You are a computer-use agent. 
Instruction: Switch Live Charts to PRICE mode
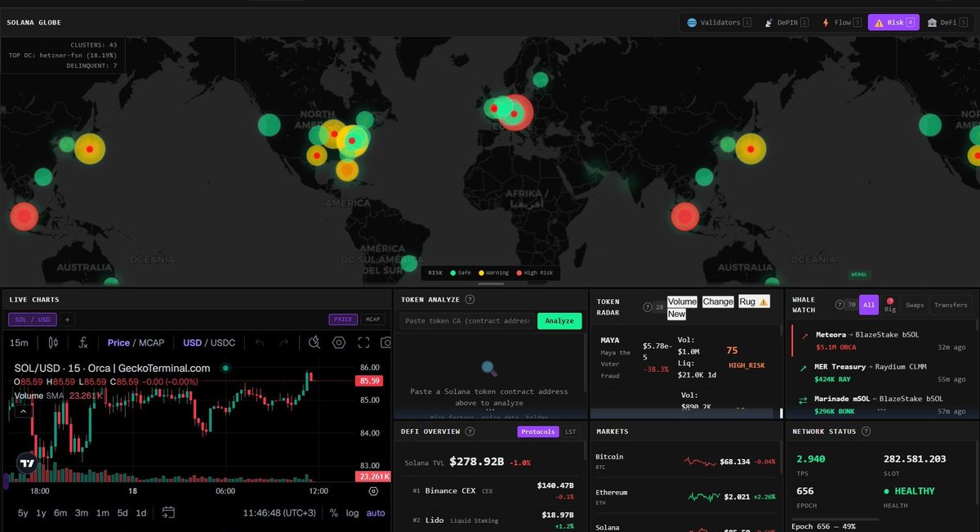343,320
